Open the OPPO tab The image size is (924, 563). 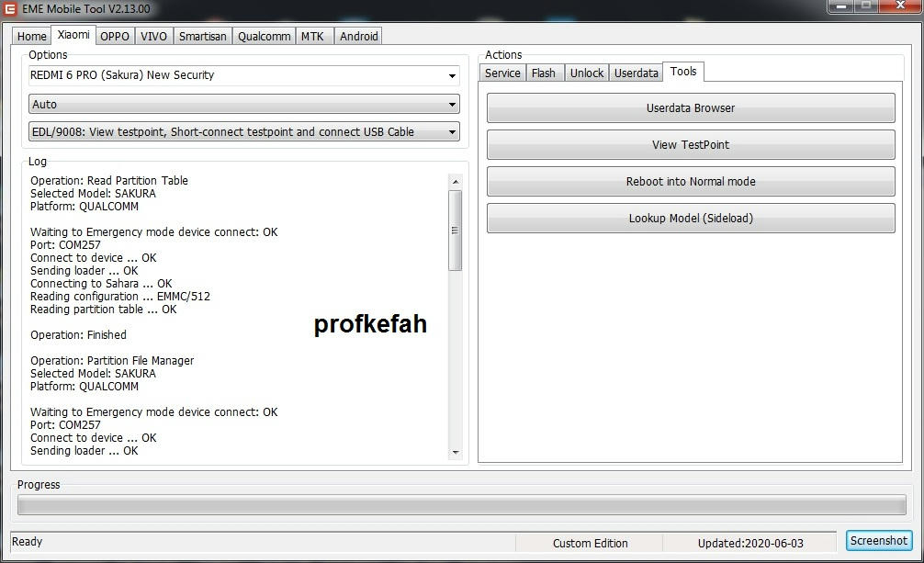(114, 36)
